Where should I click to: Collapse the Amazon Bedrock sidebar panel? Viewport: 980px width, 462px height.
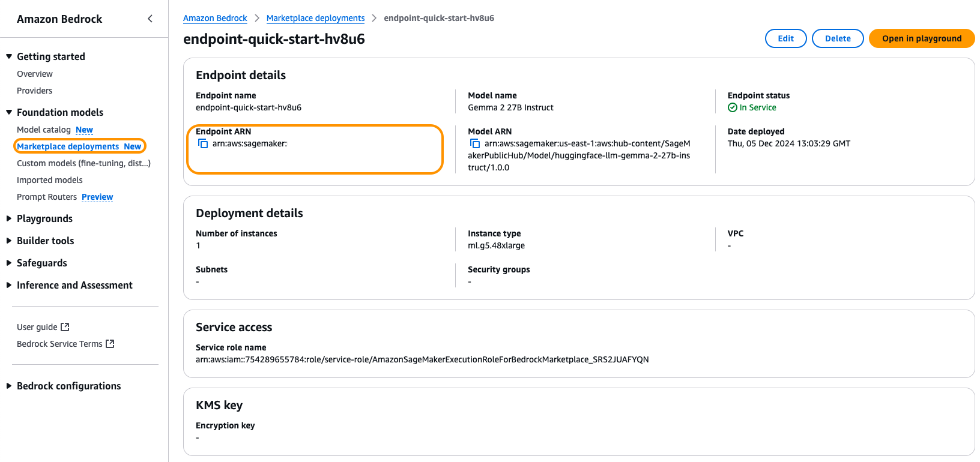[150, 19]
